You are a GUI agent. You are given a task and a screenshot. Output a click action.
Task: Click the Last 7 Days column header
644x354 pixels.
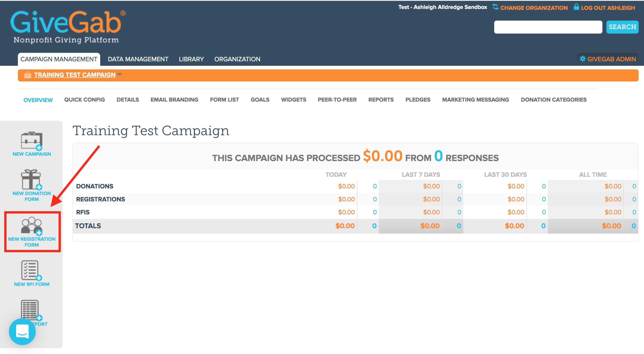tap(421, 175)
